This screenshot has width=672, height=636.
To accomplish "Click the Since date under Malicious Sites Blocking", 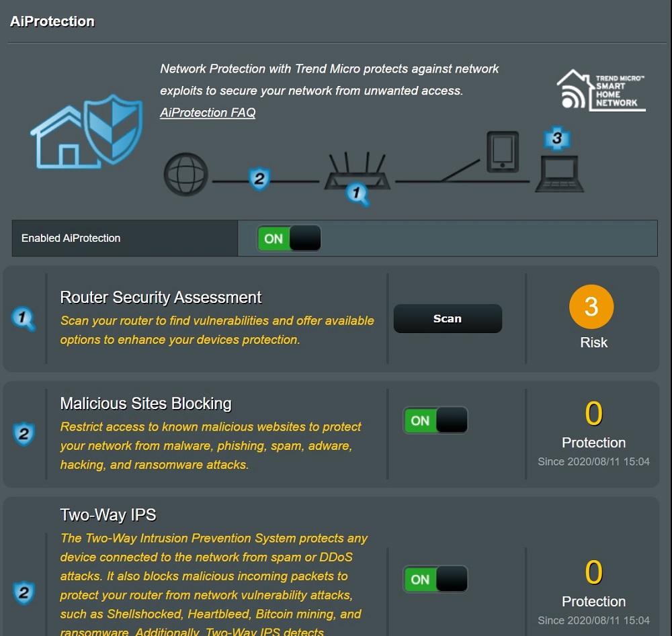I will pos(593,461).
